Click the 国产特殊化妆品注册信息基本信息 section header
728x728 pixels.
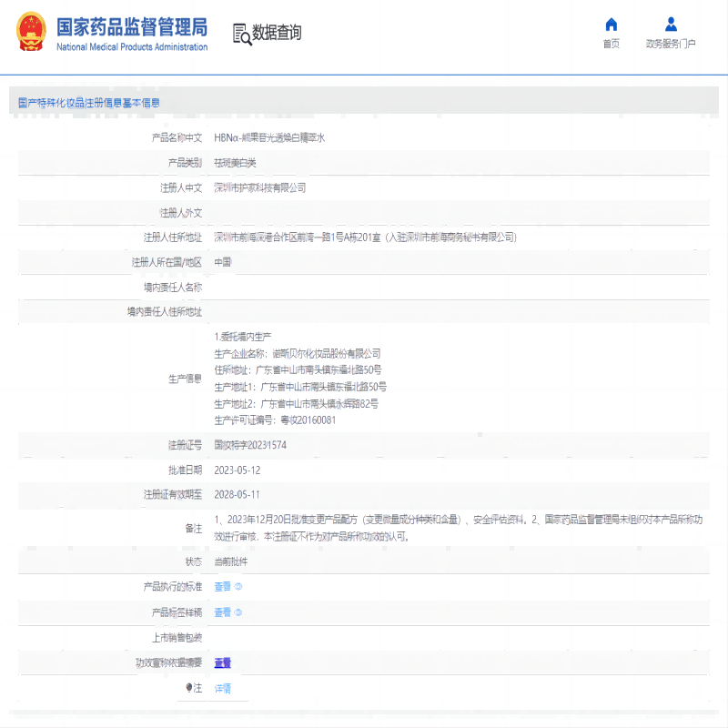click(89, 103)
